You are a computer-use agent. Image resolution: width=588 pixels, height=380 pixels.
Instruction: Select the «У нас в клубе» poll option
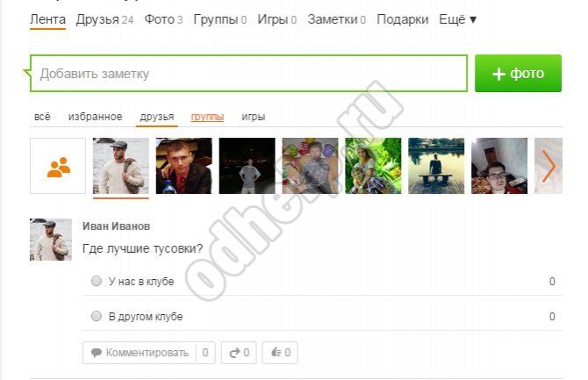(x=97, y=281)
